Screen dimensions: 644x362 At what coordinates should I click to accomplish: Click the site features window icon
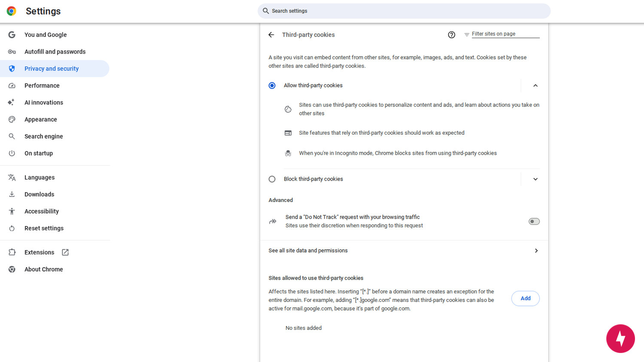point(288,133)
